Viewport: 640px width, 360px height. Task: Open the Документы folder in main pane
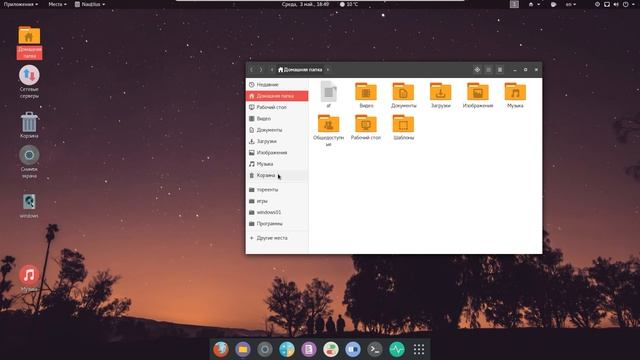point(403,96)
